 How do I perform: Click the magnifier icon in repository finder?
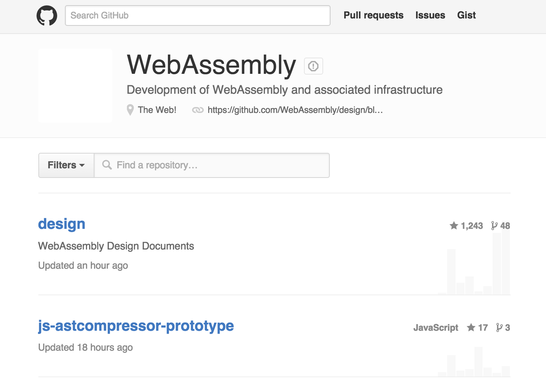(107, 165)
